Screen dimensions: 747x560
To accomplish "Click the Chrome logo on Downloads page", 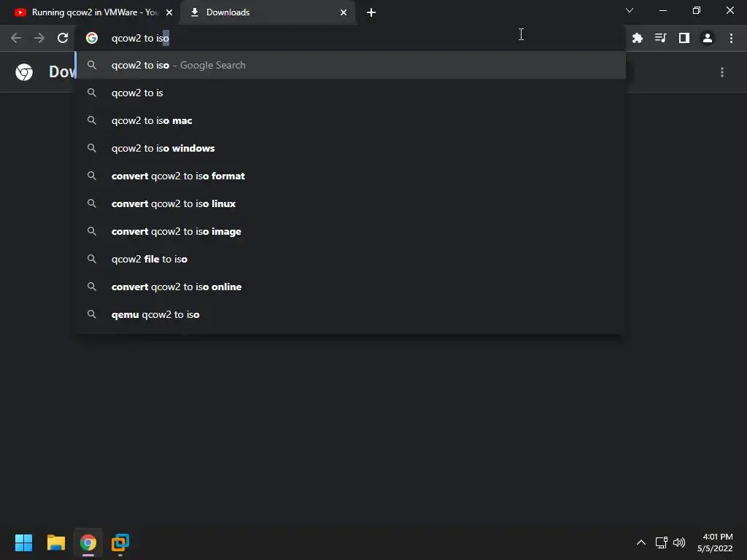I will tap(24, 72).
